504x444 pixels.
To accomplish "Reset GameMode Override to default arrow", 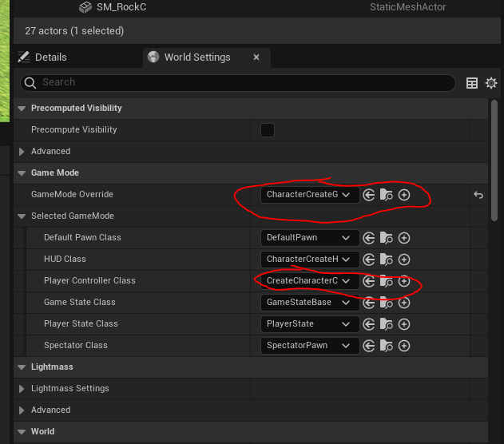I will pos(478,195).
